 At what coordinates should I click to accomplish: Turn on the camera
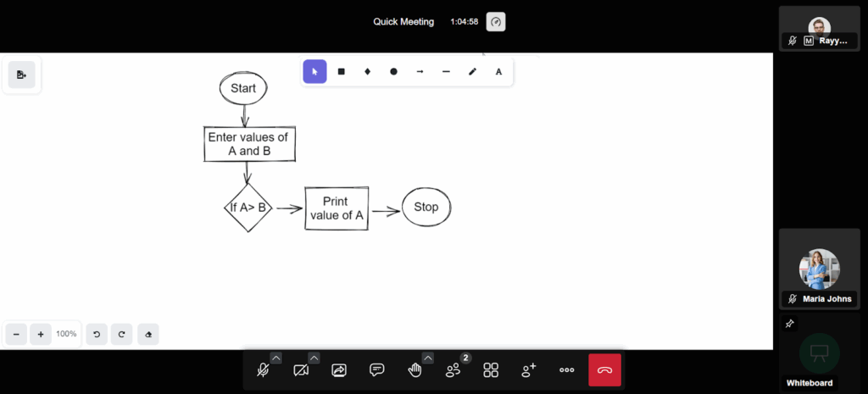[301, 370]
